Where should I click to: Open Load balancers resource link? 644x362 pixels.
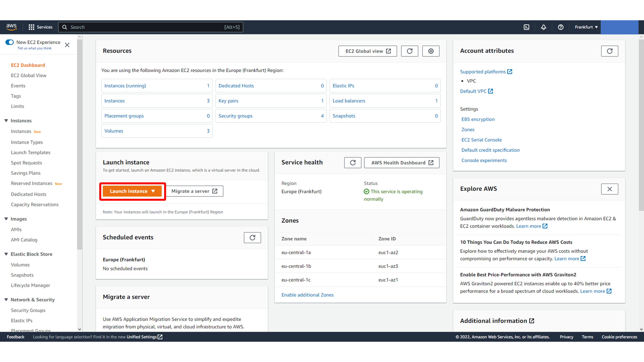point(349,101)
